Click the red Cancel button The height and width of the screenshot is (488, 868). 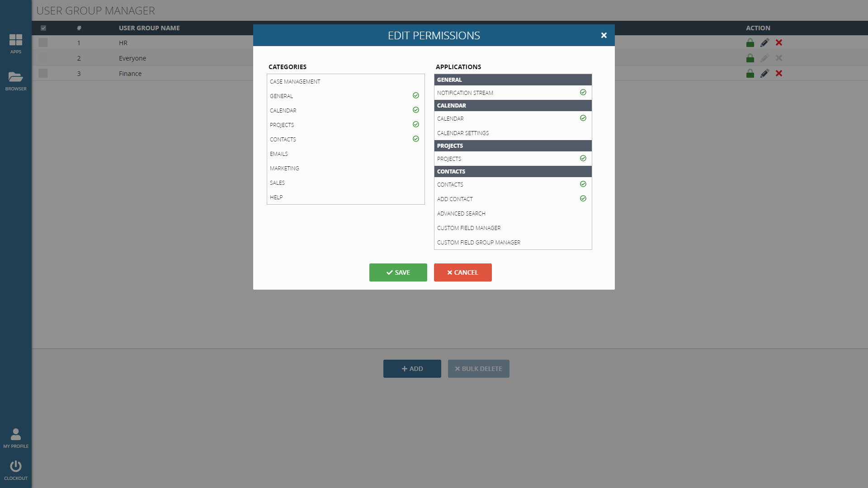click(462, 272)
